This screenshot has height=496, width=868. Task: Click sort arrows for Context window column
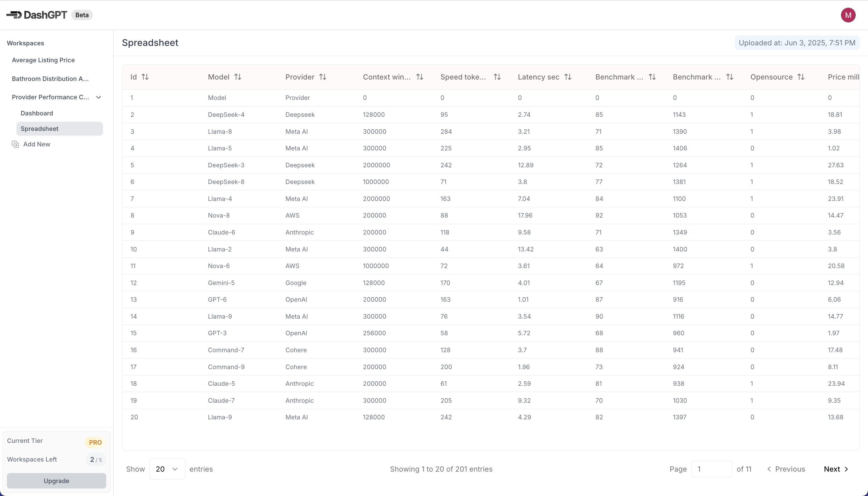click(x=420, y=77)
